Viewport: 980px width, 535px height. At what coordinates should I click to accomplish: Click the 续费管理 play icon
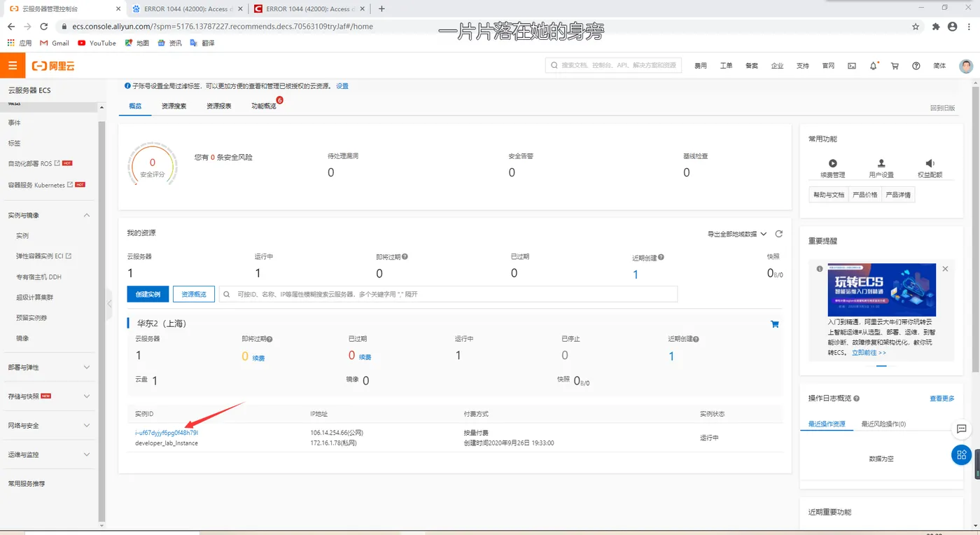[833, 162]
